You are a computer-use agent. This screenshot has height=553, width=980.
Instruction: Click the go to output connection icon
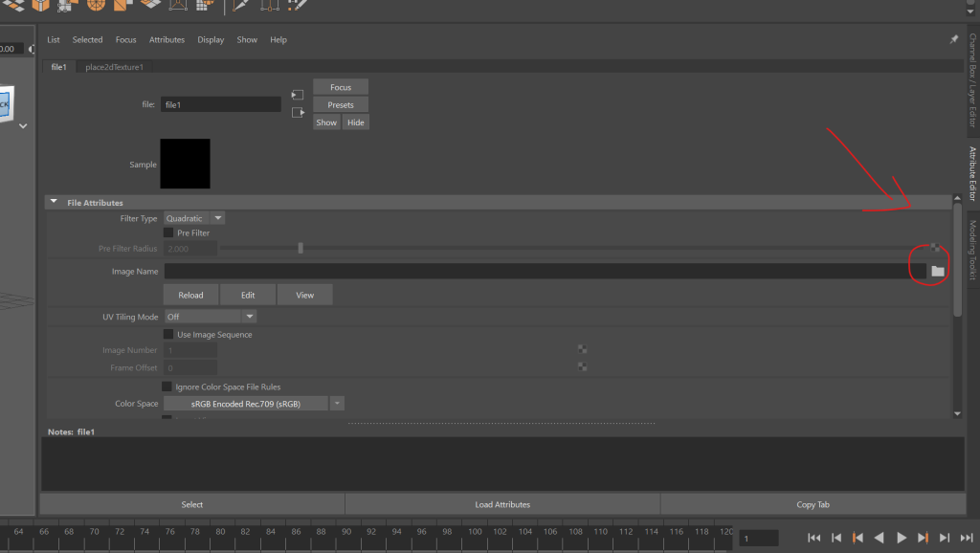pyautogui.click(x=298, y=113)
